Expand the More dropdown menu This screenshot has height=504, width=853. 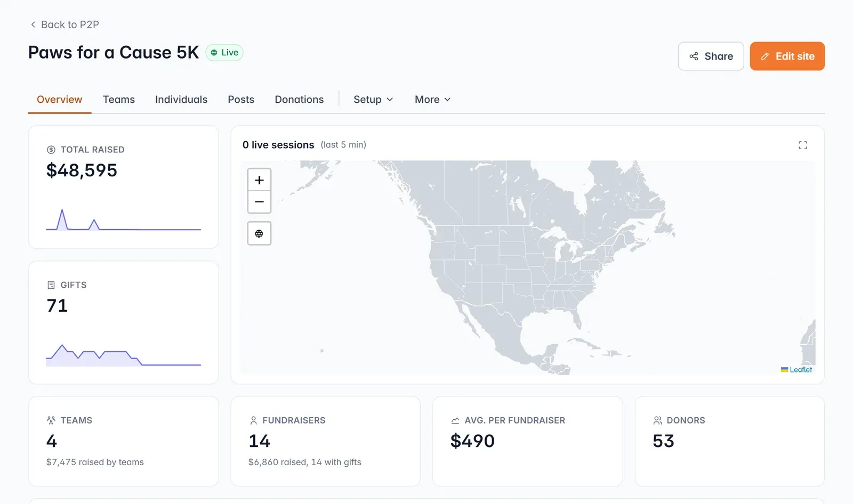point(432,100)
